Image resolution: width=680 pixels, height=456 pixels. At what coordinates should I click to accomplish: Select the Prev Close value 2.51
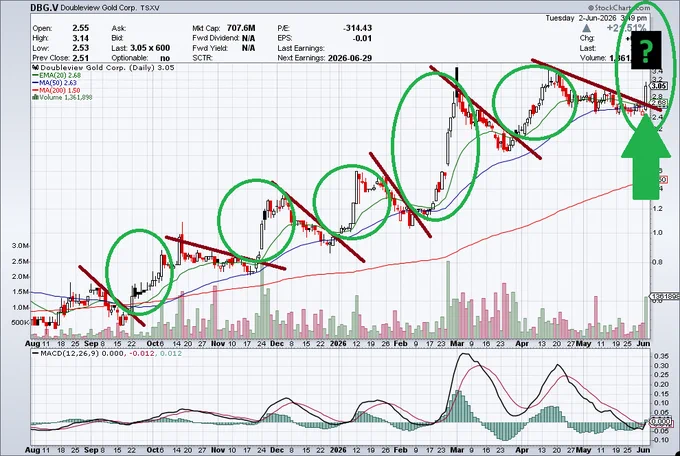point(81,58)
